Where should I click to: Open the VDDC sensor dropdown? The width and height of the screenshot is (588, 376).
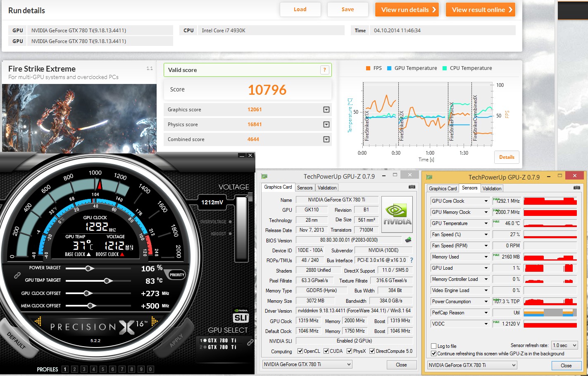point(486,324)
